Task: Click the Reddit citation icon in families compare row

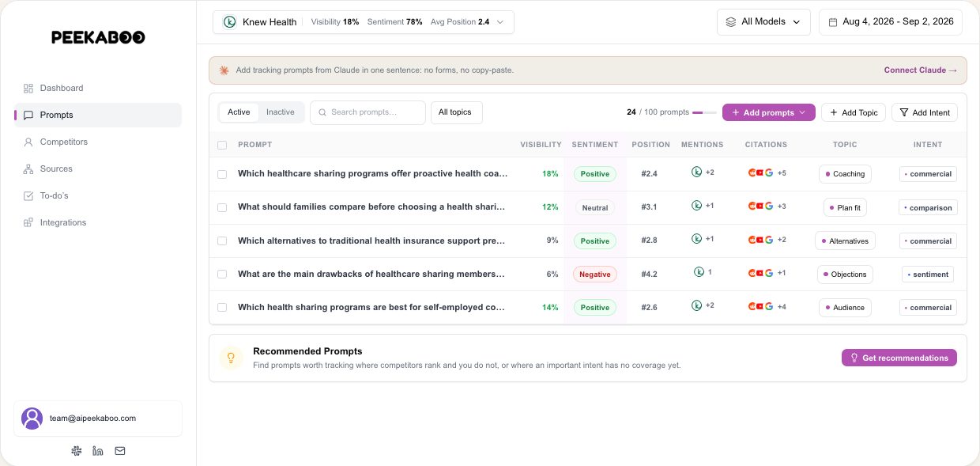Action: (x=752, y=206)
